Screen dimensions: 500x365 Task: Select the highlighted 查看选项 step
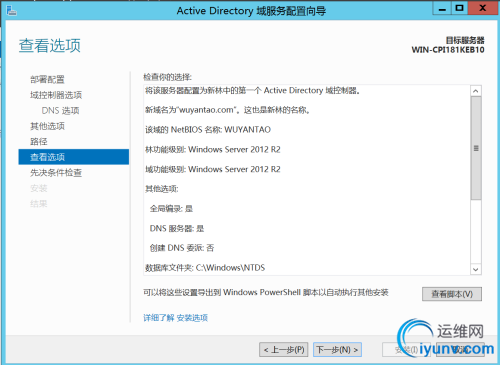point(74,157)
